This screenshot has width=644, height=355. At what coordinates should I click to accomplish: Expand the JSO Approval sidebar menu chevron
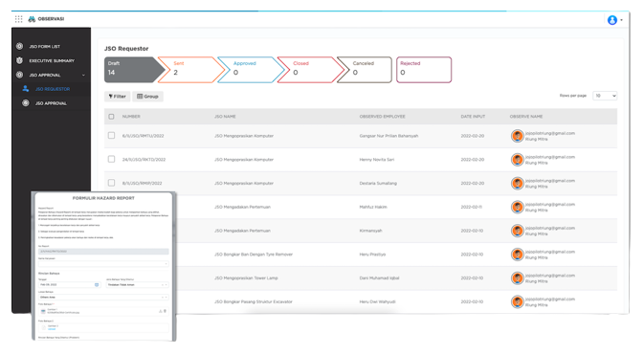83,75
